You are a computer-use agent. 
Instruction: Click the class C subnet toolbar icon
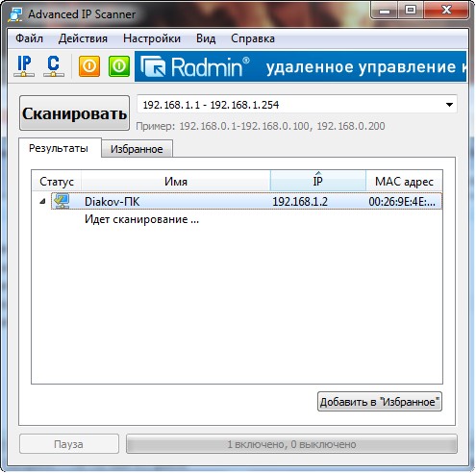[x=54, y=66]
